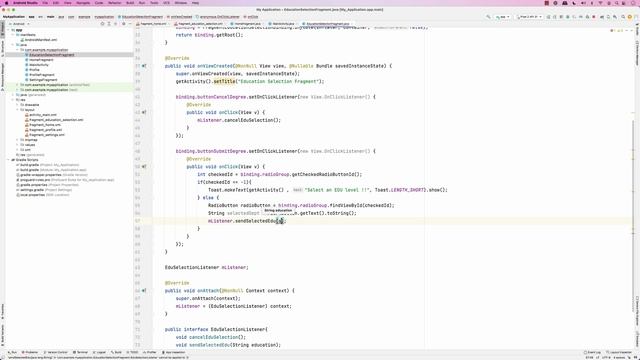This screenshot has width=640, height=360.
Task: Open the Run tool window
Action: tap(12, 352)
